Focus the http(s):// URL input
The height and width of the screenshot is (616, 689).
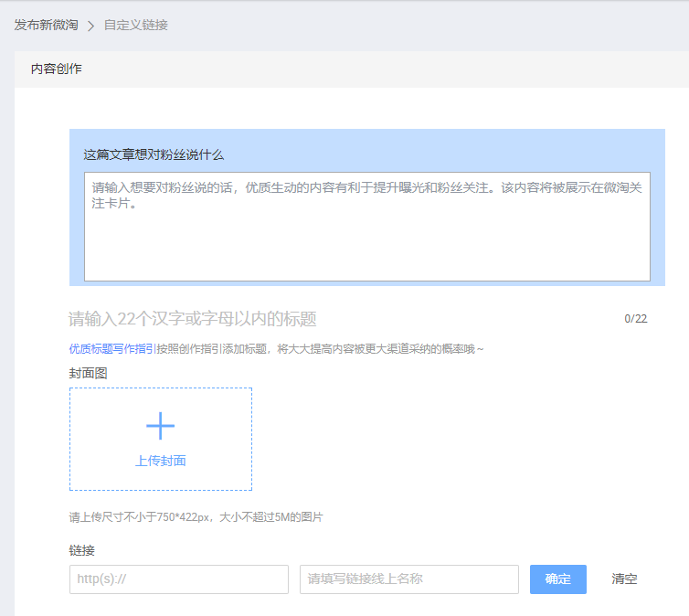178,579
